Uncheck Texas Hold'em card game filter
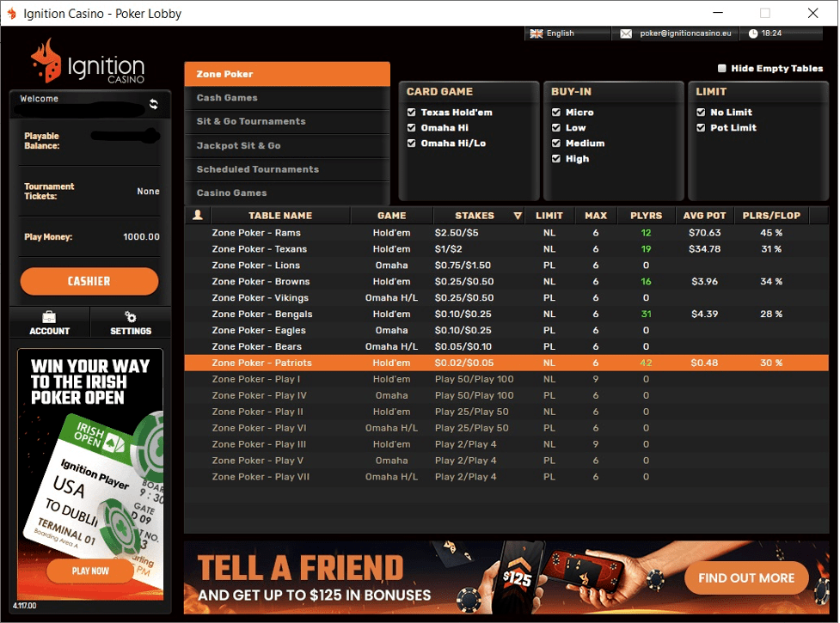The width and height of the screenshot is (840, 623). 412,113
